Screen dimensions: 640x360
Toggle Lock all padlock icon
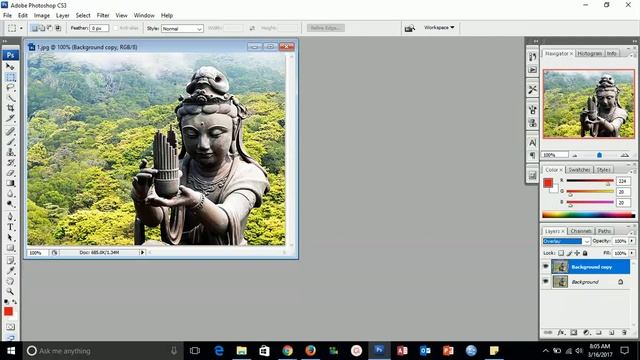585,253
